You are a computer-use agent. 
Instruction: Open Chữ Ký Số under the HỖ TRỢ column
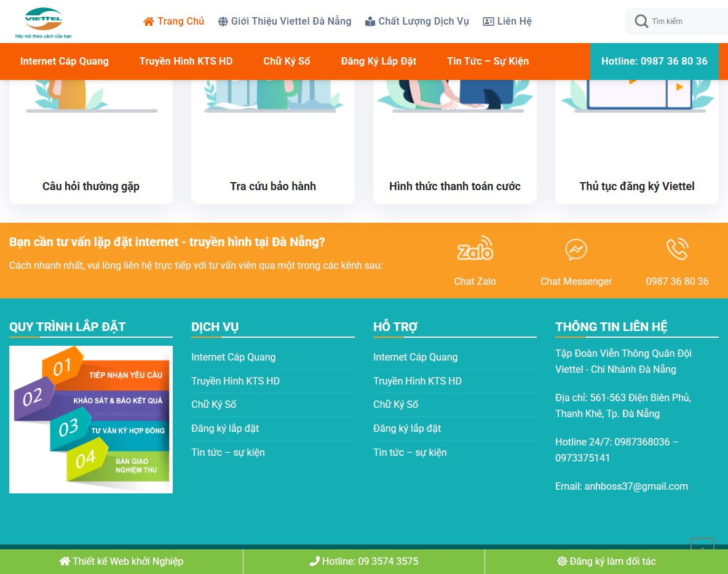395,404
